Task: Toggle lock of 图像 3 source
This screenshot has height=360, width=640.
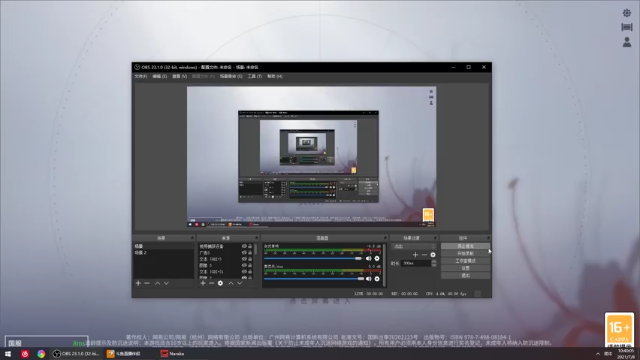Action: pos(250,265)
